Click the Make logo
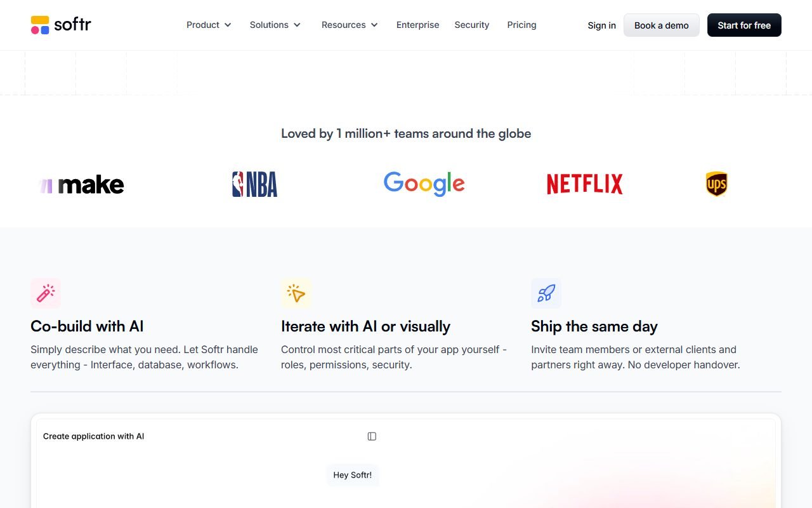812x508 pixels. pos(81,185)
